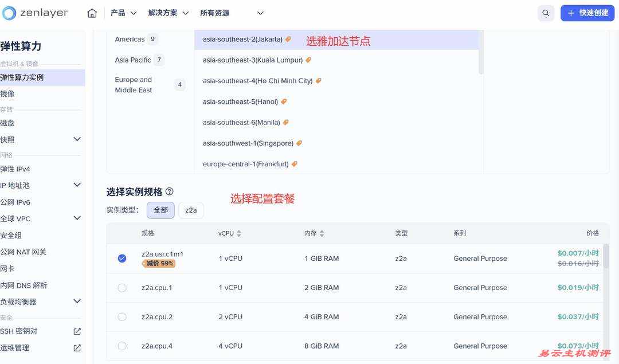
Task: Click the external link icon next to 运维管理
Action: pos(77,347)
